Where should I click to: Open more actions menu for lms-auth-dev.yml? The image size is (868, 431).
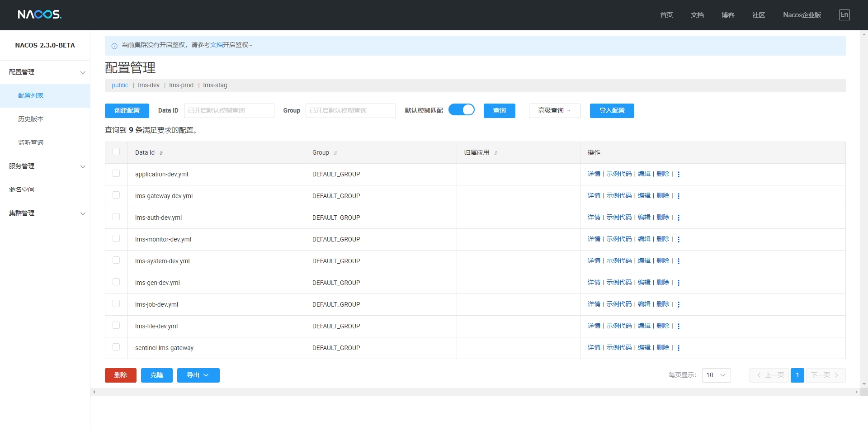point(679,218)
